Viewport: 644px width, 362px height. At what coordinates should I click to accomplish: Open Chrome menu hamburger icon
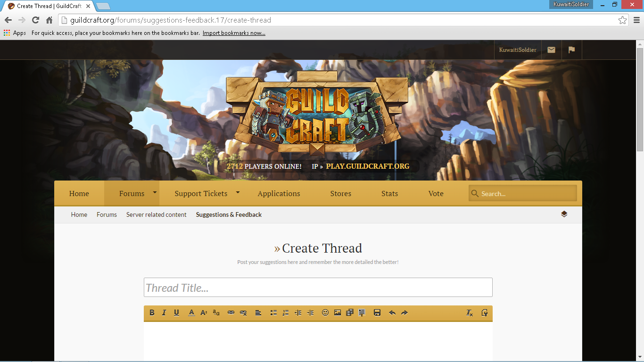tap(636, 20)
